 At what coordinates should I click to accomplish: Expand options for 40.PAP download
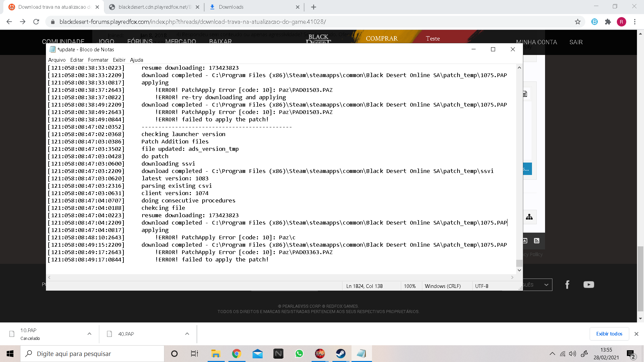(x=187, y=334)
